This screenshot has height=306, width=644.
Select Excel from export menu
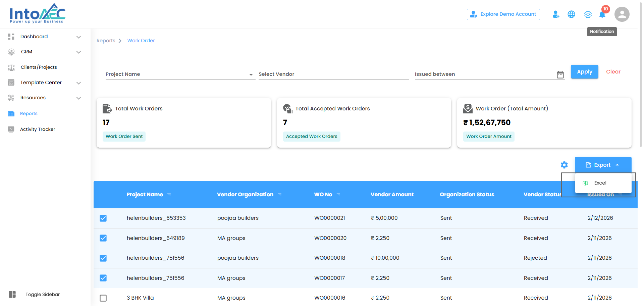coord(600,183)
